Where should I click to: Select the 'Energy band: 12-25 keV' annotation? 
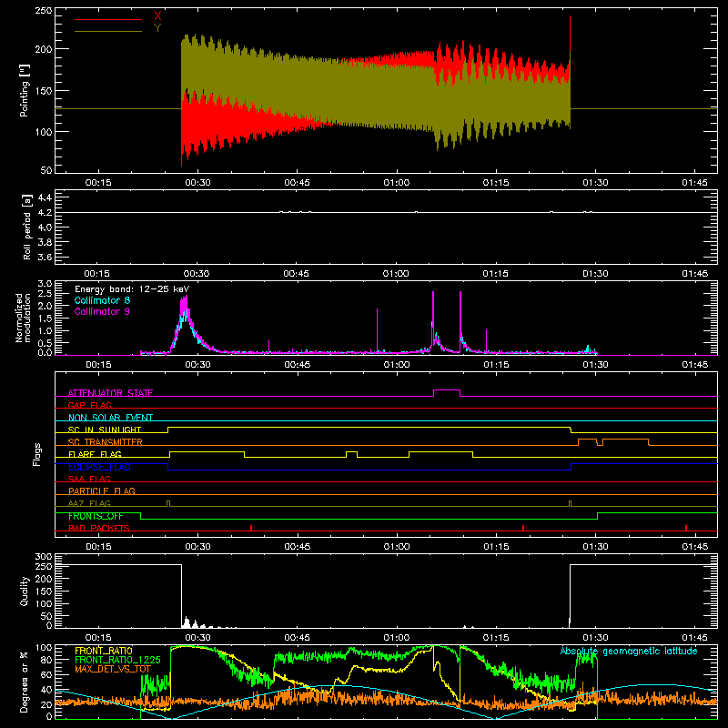(x=132, y=289)
